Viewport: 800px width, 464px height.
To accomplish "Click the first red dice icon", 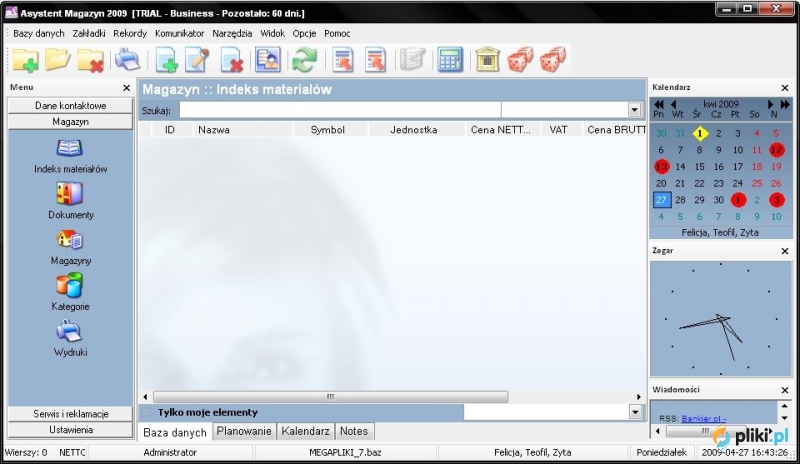I will tap(520, 59).
